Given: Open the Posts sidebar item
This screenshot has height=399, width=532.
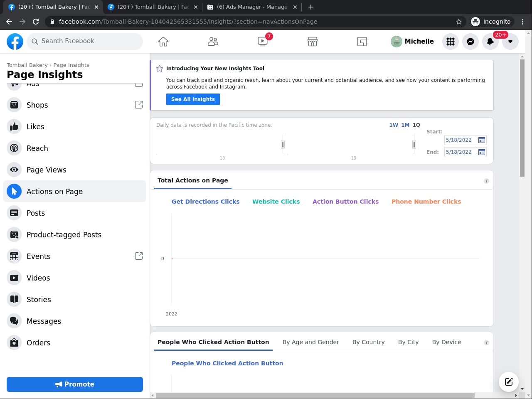Looking at the screenshot, I should (x=75, y=213).
